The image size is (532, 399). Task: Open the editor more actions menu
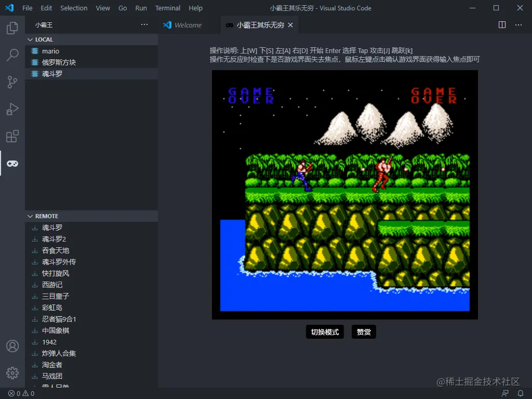click(518, 25)
